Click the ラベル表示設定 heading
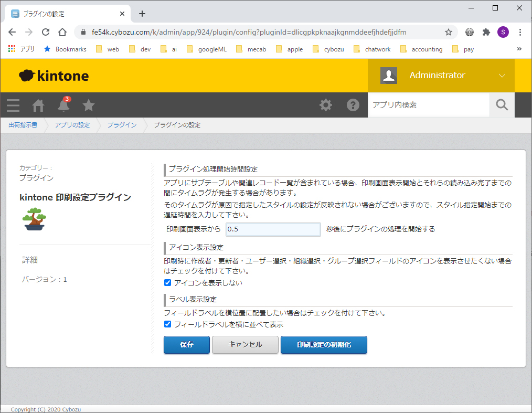The image size is (532, 413). tap(193, 299)
